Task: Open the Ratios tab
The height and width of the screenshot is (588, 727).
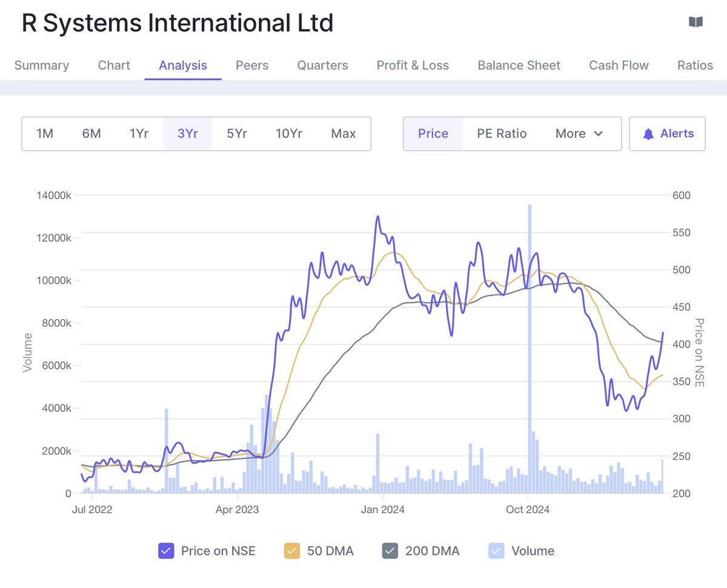Action: [695, 65]
